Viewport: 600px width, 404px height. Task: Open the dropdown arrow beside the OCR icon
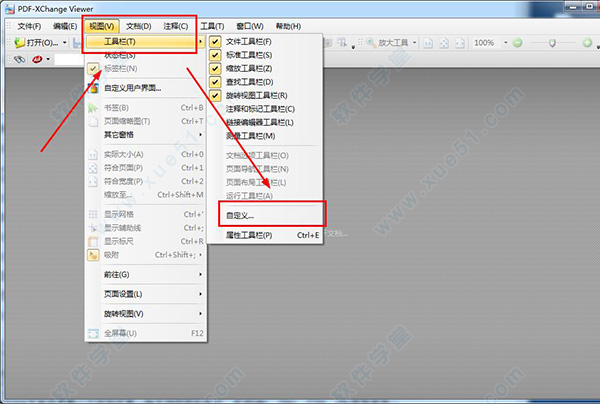(48, 59)
